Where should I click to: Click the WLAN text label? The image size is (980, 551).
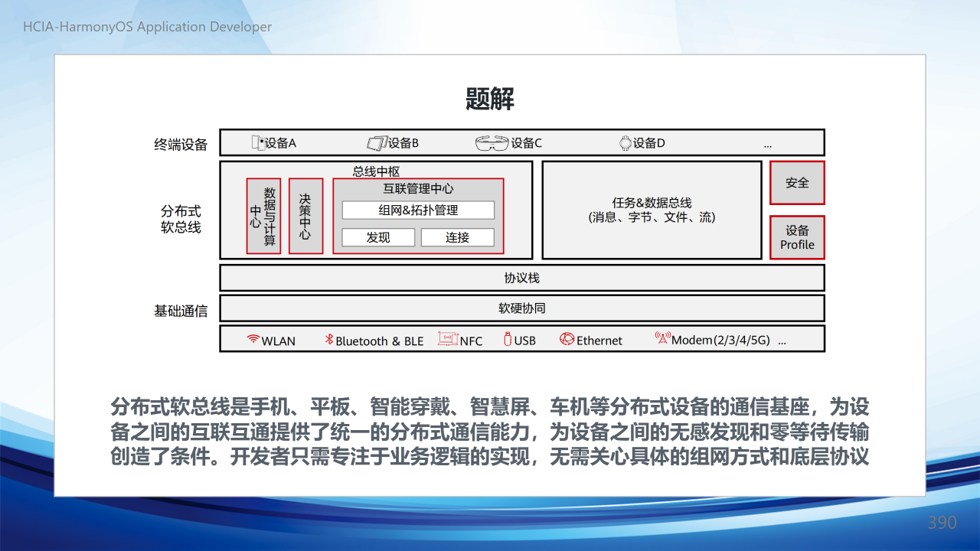[279, 341]
